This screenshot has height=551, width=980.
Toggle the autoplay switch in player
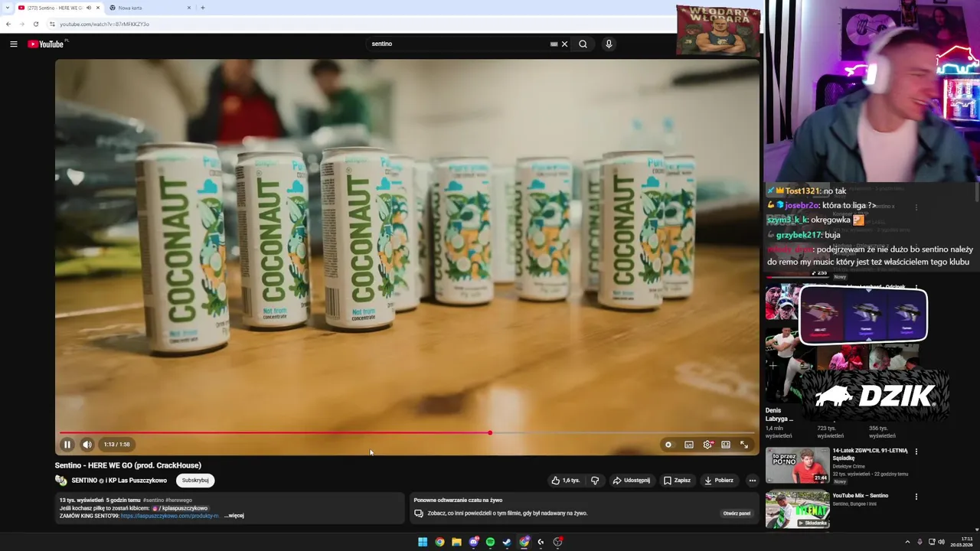pos(669,445)
